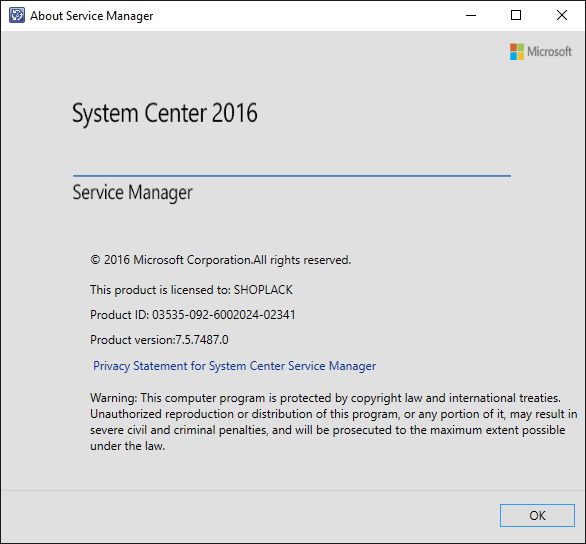Click the copyright Warning paragraph
The height and width of the screenshot is (544, 586).
[333, 422]
